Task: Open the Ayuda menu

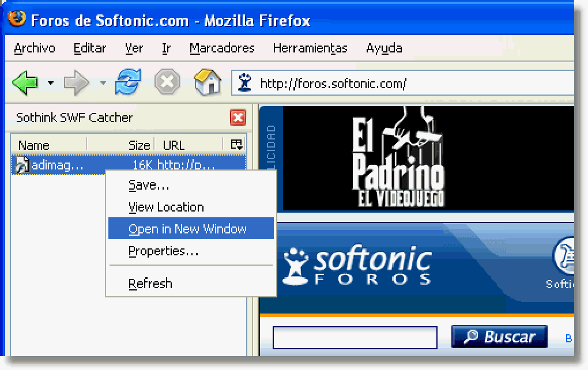Action: pyautogui.click(x=384, y=48)
